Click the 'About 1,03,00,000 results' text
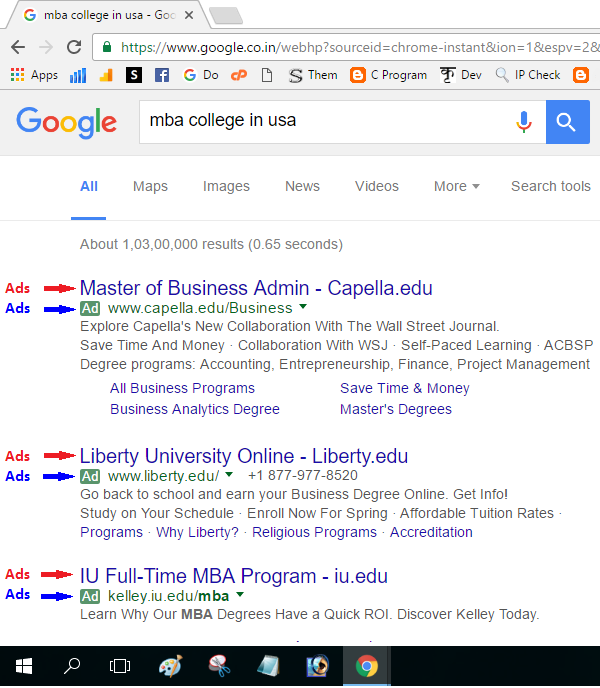600x688 pixels. [x=211, y=244]
